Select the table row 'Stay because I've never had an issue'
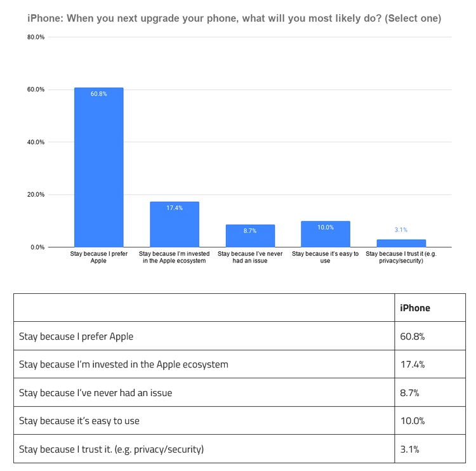This screenshot has width=476, height=471. pyautogui.click(x=96, y=393)
